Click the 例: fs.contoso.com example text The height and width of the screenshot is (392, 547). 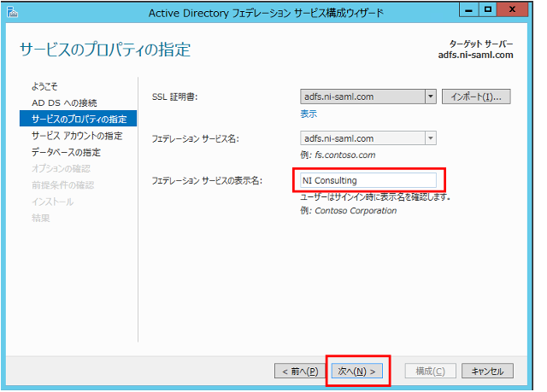point(338,155)
